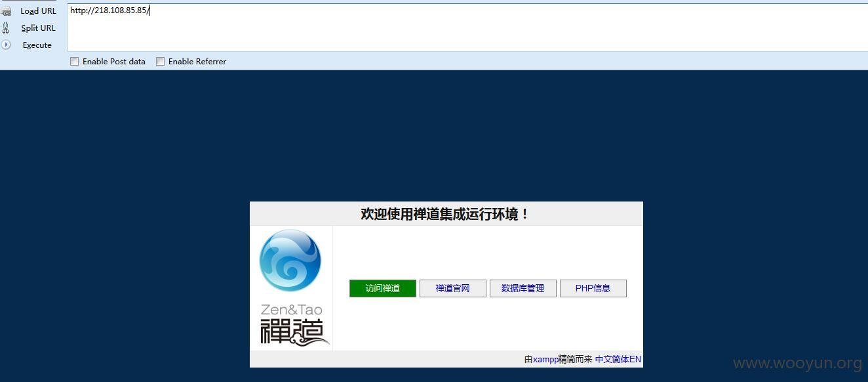Screen dimensions: 868x382
Task: Click the Execute label
Action: 37,45
